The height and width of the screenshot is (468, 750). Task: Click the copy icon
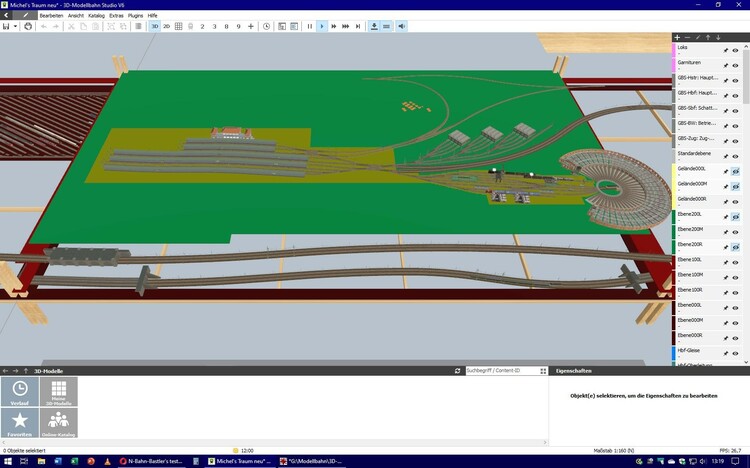coord(83,26)
